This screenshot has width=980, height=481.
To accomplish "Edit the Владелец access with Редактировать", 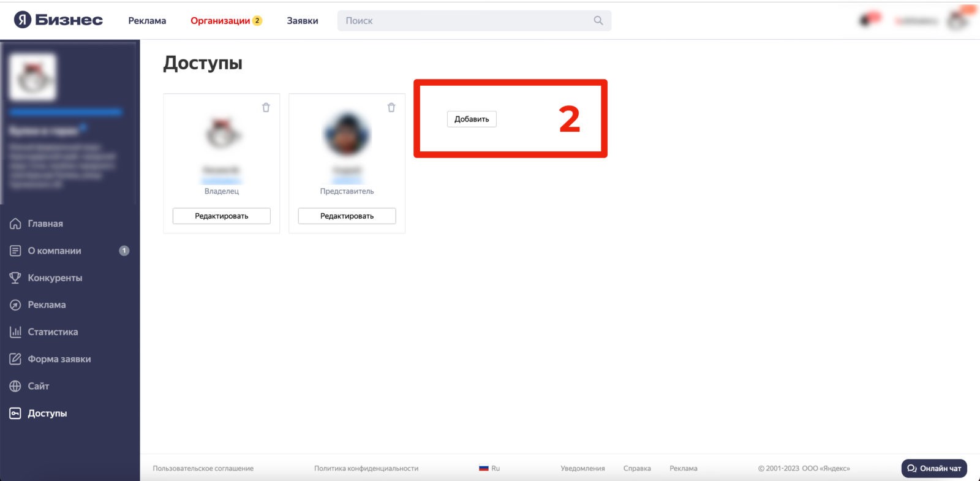I will click(x=222, y=216).
